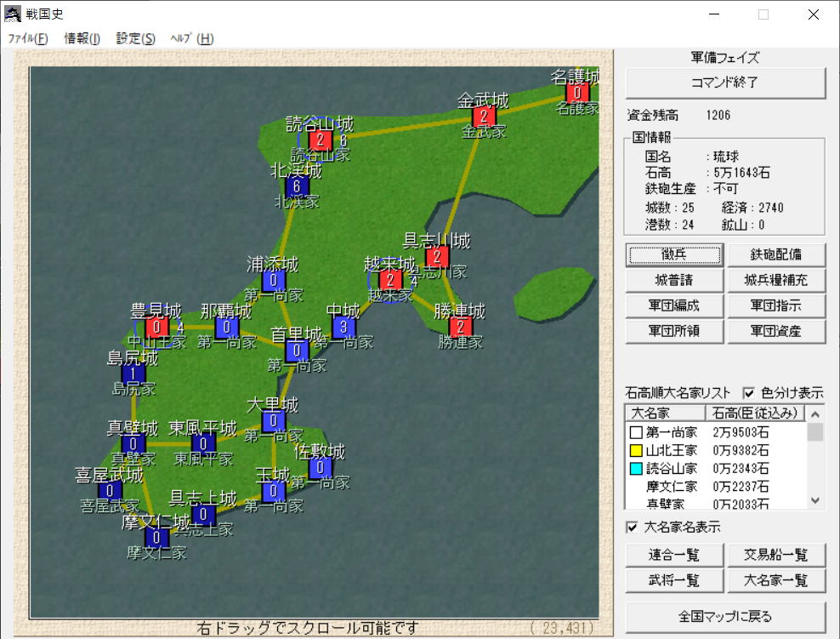Uncheck the 大名家名表示 checkbox
Viewport: 840px width, 639px height.
tap(632, 528)
